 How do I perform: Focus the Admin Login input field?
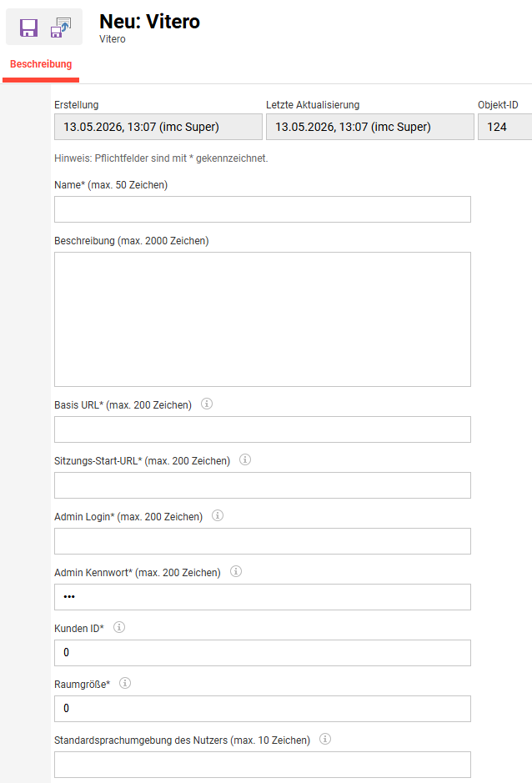click(263, 541)
